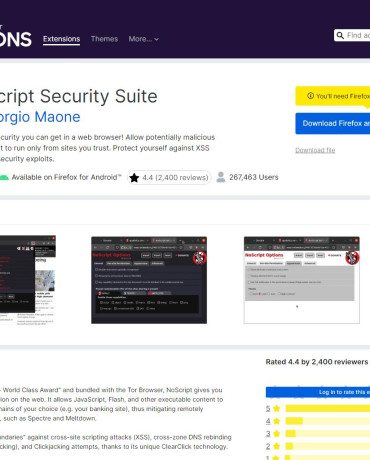Click the black star rating icon
The height and width of the screenshot is (460, 370).
[134, 177]
